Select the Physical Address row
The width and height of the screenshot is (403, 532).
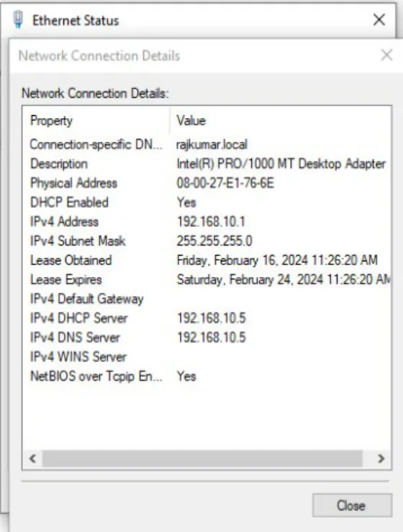click(x=207, y=184)
